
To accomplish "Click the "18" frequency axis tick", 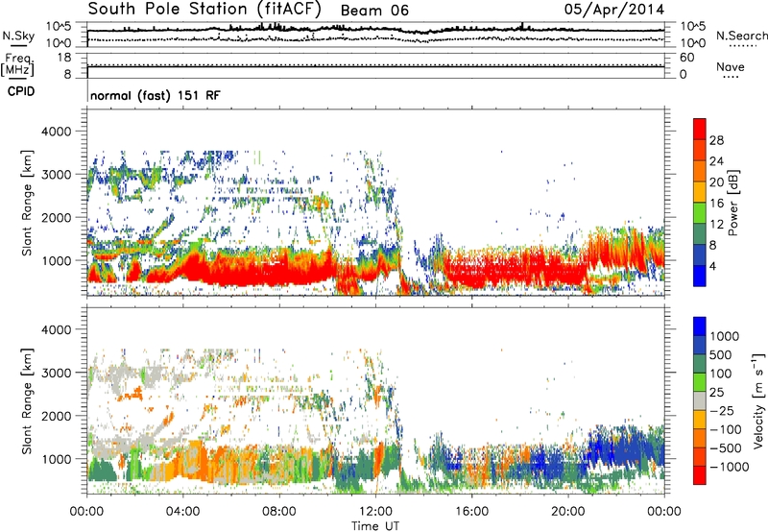I will [x=64, y=58].
